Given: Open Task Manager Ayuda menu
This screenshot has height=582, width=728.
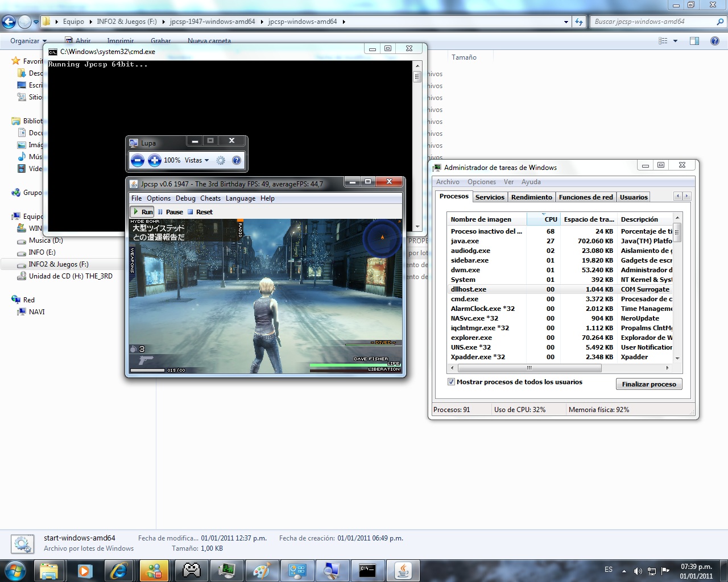Looking at the screenshot, I should click(531, 182).
